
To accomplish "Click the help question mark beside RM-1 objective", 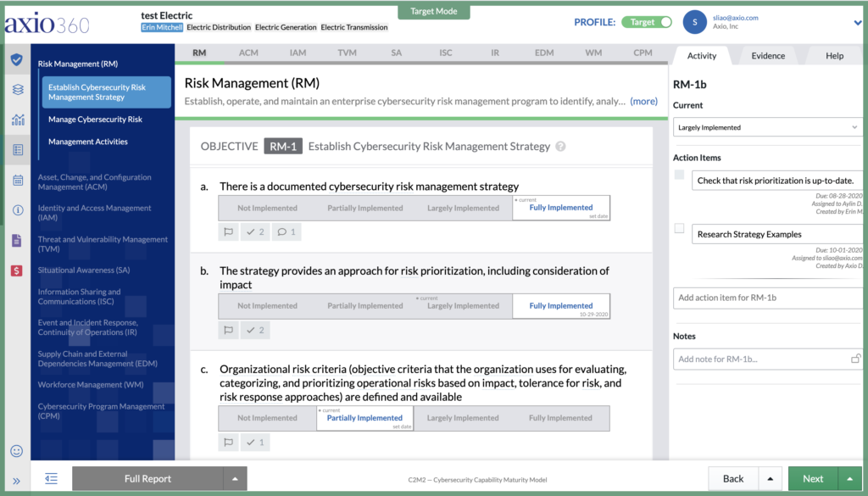I will point(560,147).
